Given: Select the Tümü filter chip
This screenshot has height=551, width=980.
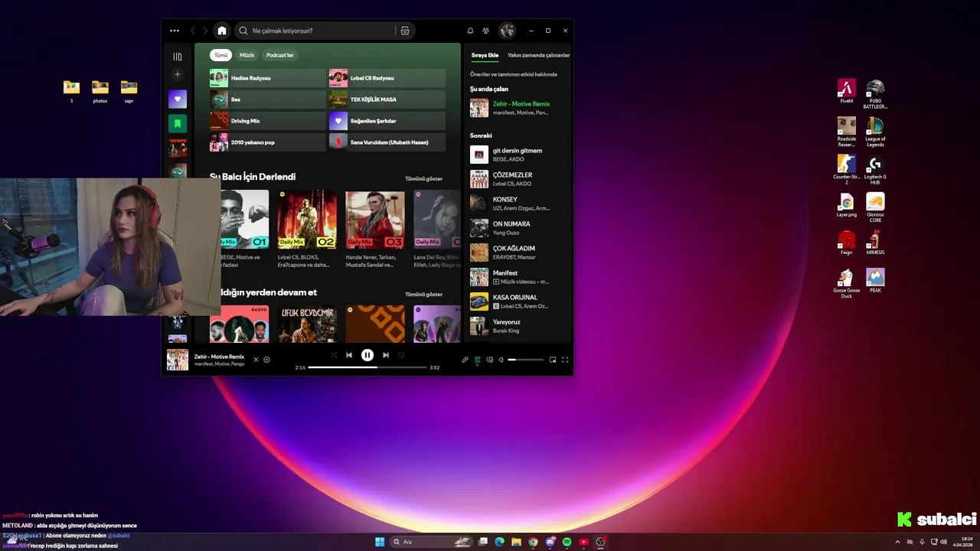Looking at the screenshot, I should tap(220, 55).
